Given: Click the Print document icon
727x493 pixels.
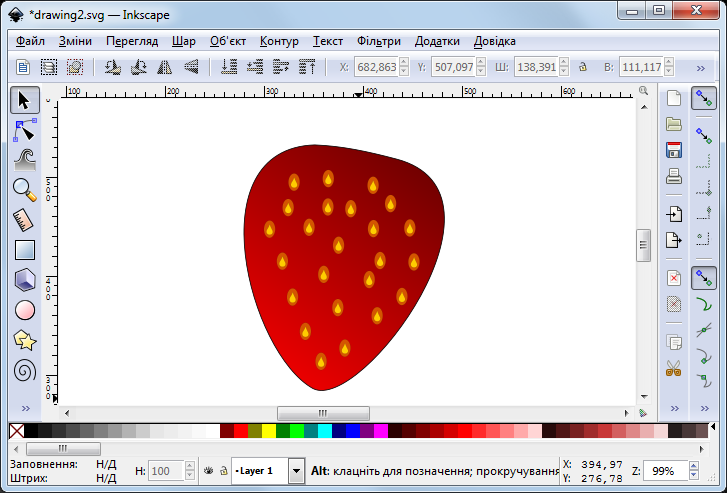Looking at the screenshot, I should coord(674,177).
